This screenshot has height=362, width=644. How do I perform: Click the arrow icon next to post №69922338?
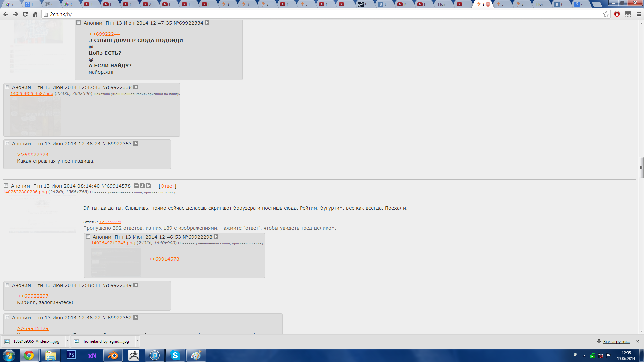tap(136, 87)
